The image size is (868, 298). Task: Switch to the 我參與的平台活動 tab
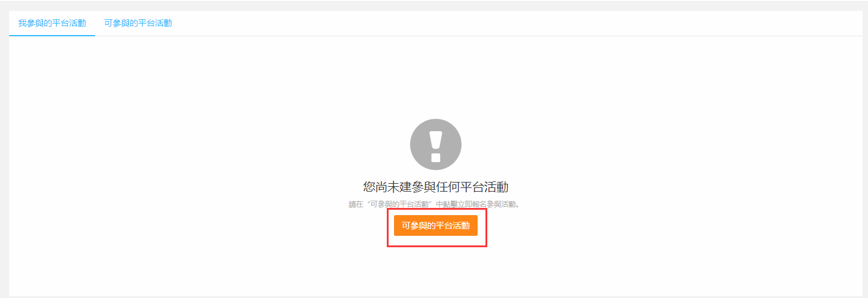tap(52, 23)
